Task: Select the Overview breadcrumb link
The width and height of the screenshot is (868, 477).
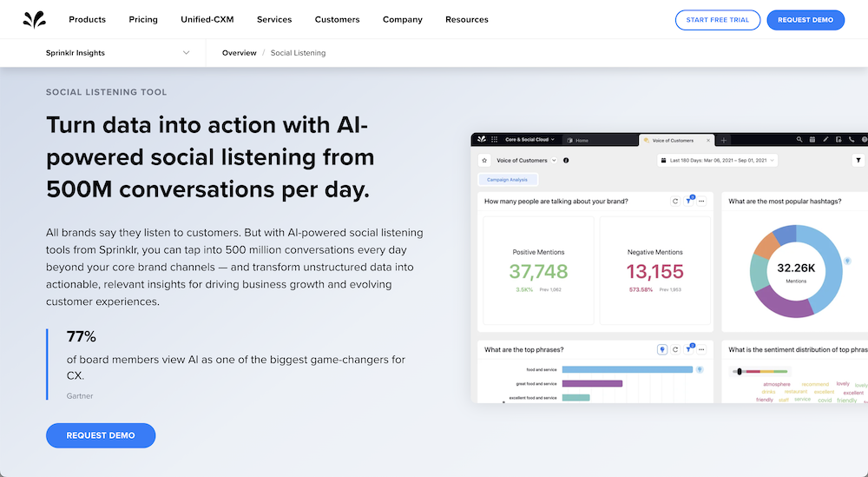Action: coord(240,53)
